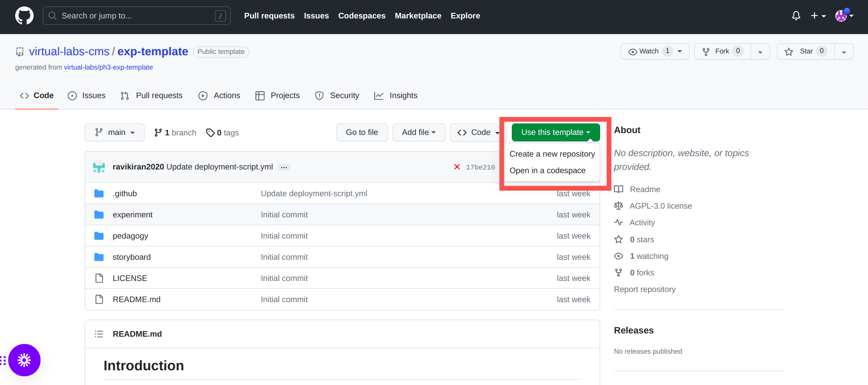Screen dimensions: 868x385
Task: Open README.md in the file list
Action: click(137, 299)
